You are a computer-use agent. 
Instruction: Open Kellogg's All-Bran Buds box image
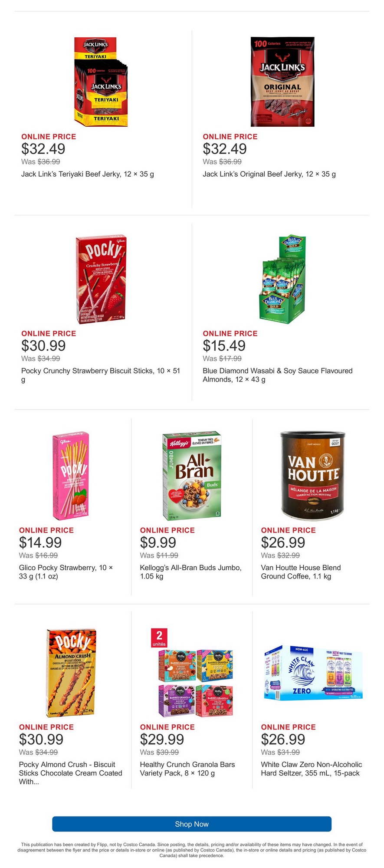[192, 476]
